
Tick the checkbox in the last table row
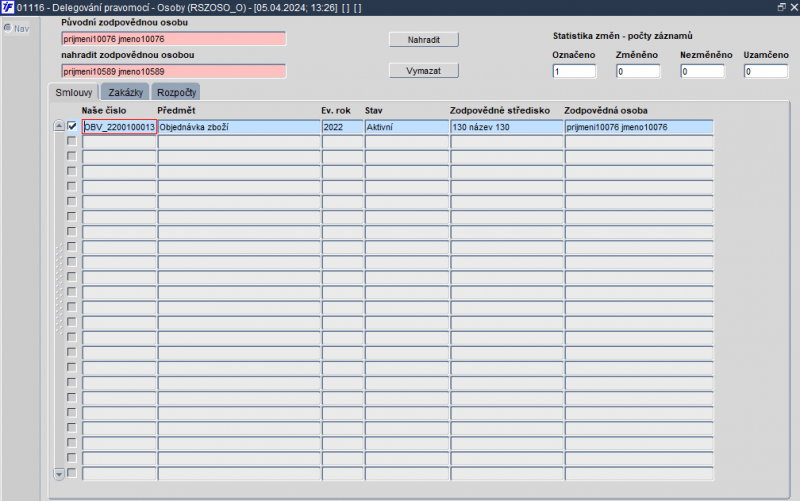[72, 473]
